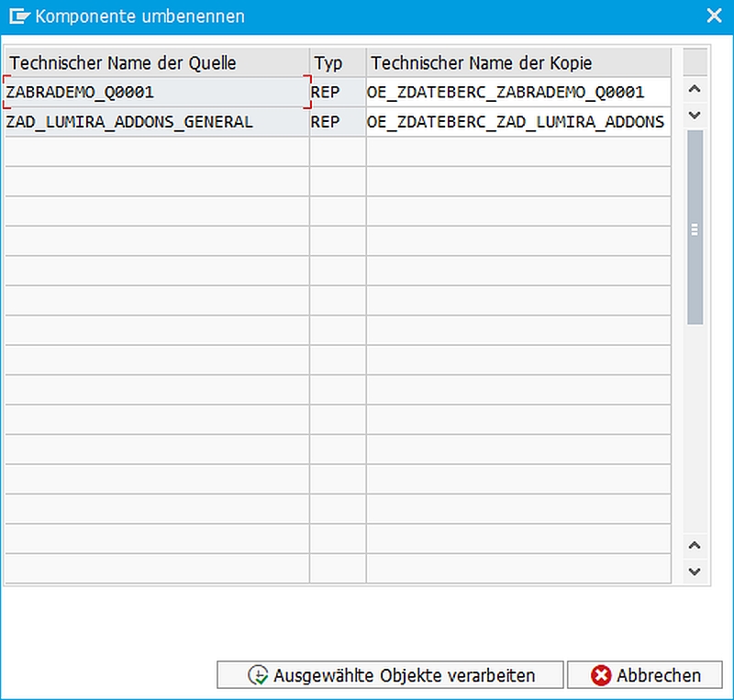
Task: Click the green checkmark icon on the process button
Action: pyautogui.click(x=258, y=676)
